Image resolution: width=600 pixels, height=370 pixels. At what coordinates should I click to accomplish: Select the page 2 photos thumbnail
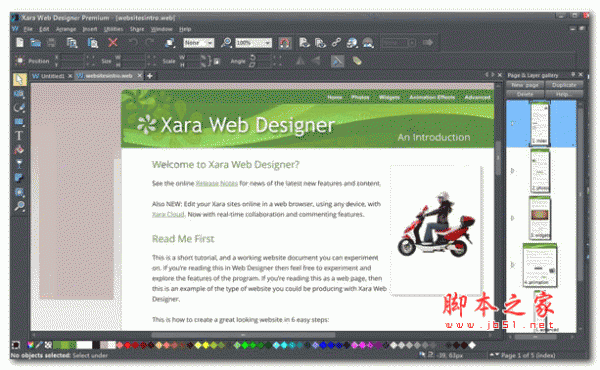click(x=540, y=171)
